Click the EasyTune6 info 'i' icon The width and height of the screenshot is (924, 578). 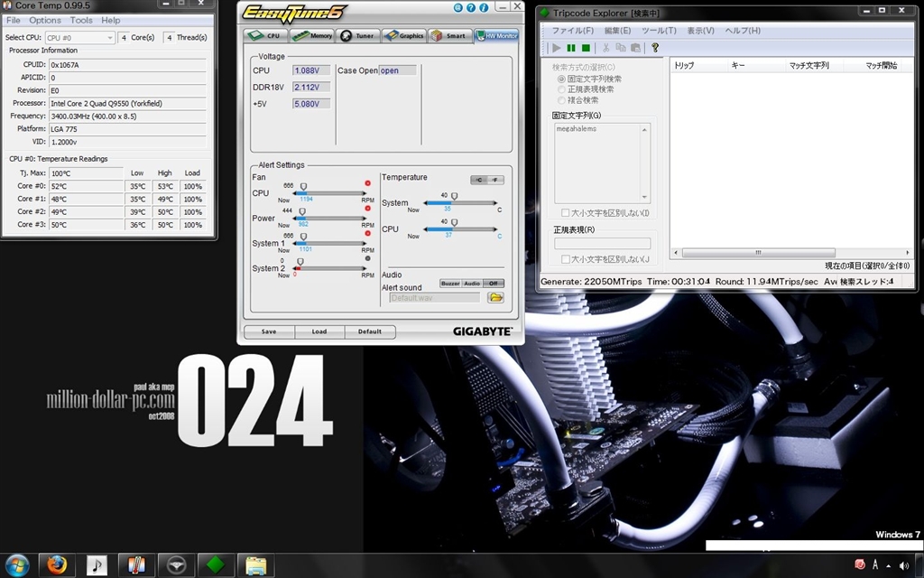click(484, 7)
